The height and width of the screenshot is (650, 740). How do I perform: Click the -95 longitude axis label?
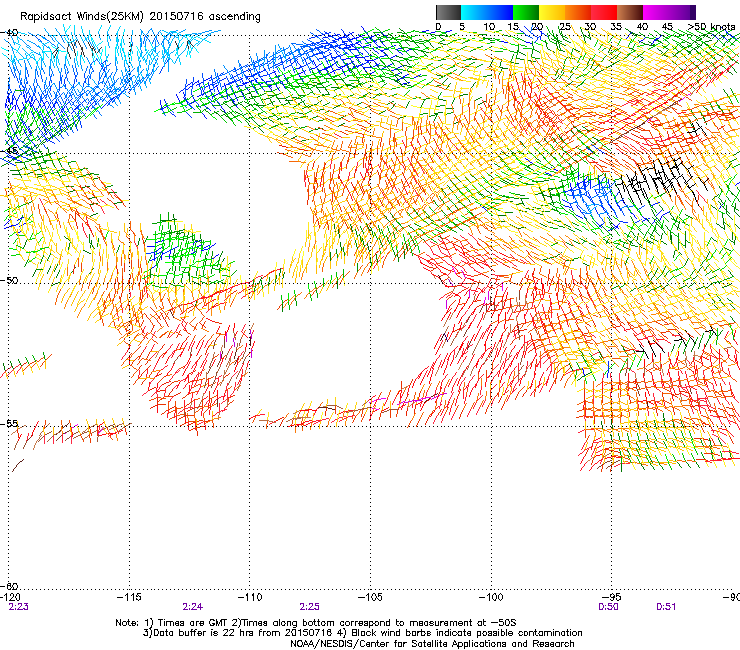(x=612, y=598)
